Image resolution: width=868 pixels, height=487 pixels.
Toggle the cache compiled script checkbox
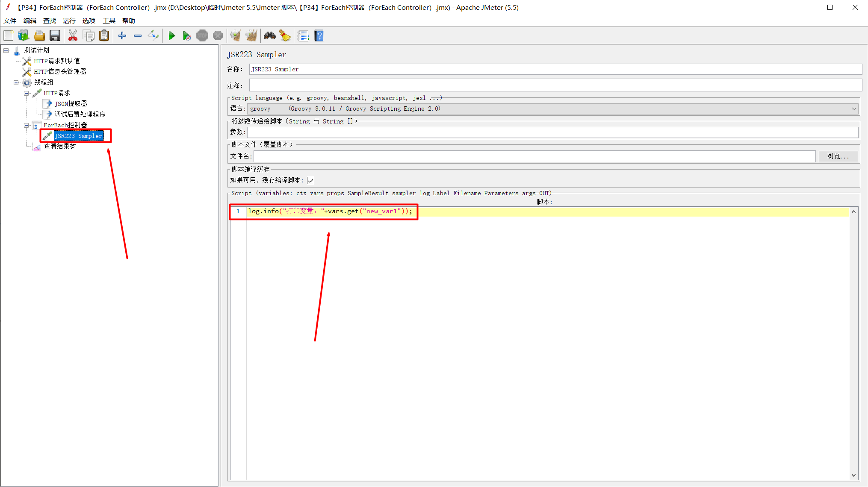coord(311,181)
